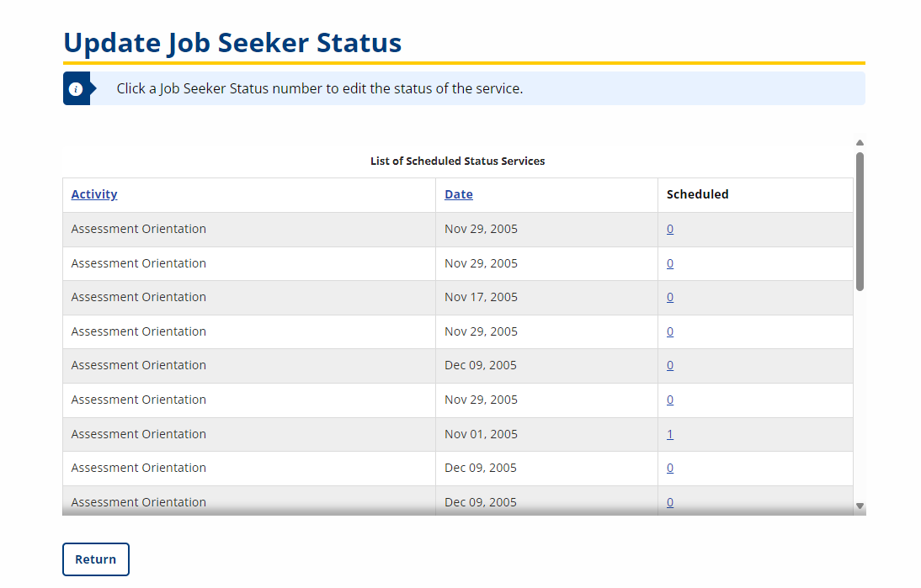This screenshot has height=588, width=921.
Task: Open the scheduled link for Nov 17, 2005
Action: pyautogui.click(x=670, y=297)
